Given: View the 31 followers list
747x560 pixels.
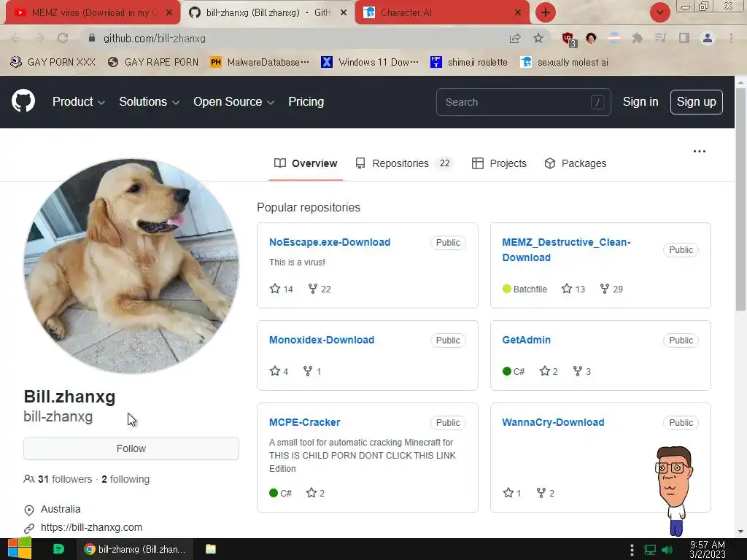Looking at the screenshot, I should click(65, 479).
